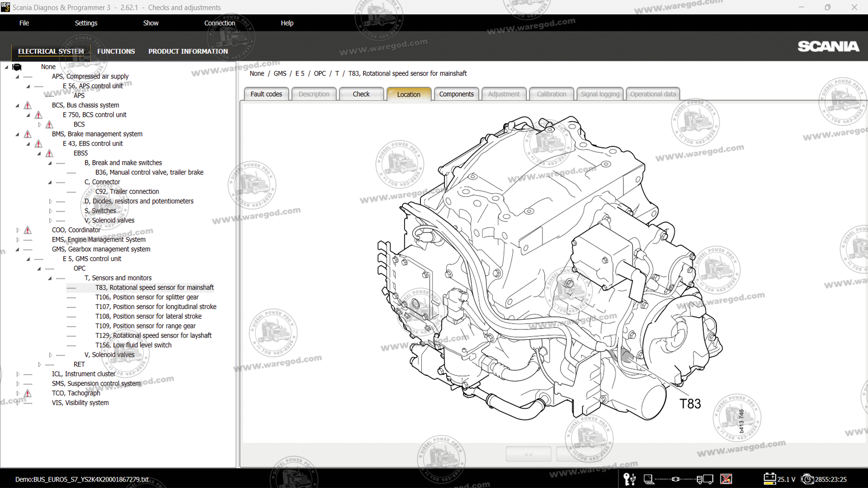Screen dimensions: 868x488
Task: Open the Connection menu
Action: (220, 23)
